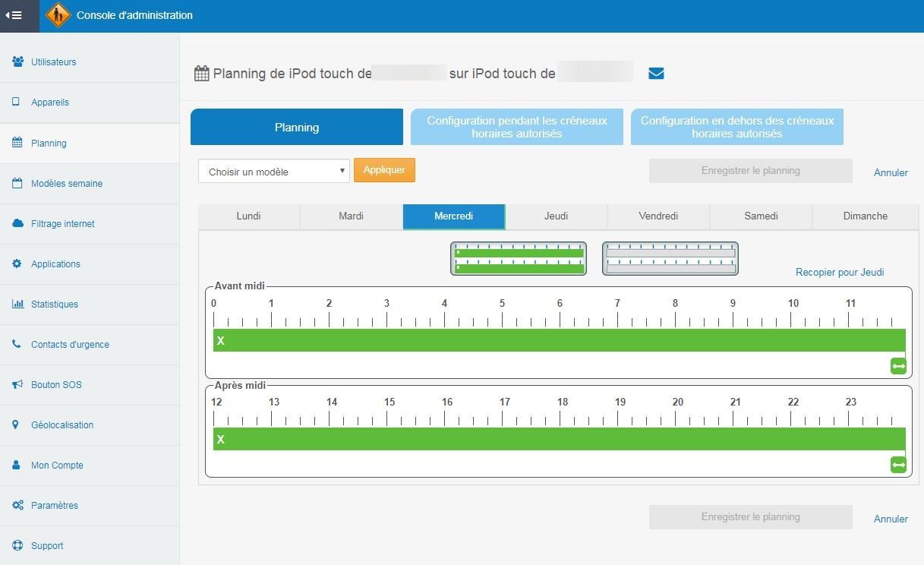Click the 'Recopier pour Jeudi' link
This screenshot has width=924, height=565.
coord(839,272)
